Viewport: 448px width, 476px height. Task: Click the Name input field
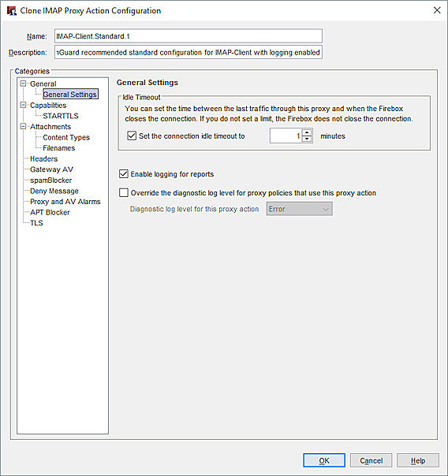tap(189, 36)
